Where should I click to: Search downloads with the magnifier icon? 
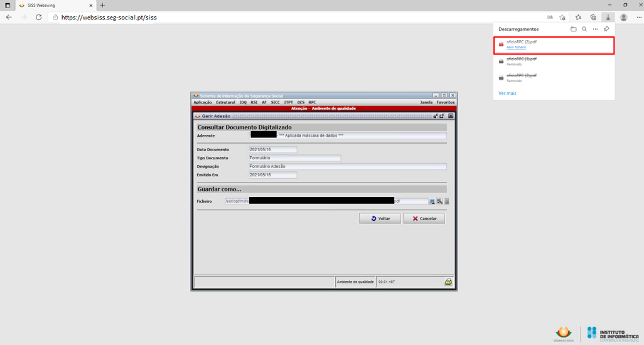point(584,29)
